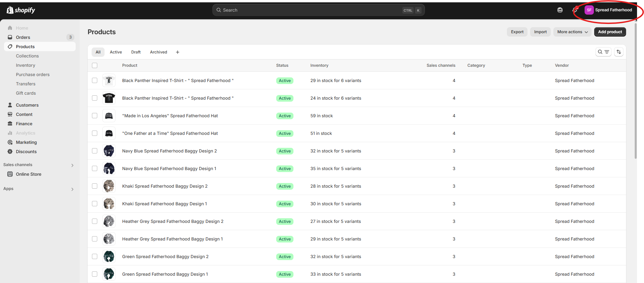Click Active status of Green Baggy Design 2
The height and width of the screenshot is (283, 644).
285,256
